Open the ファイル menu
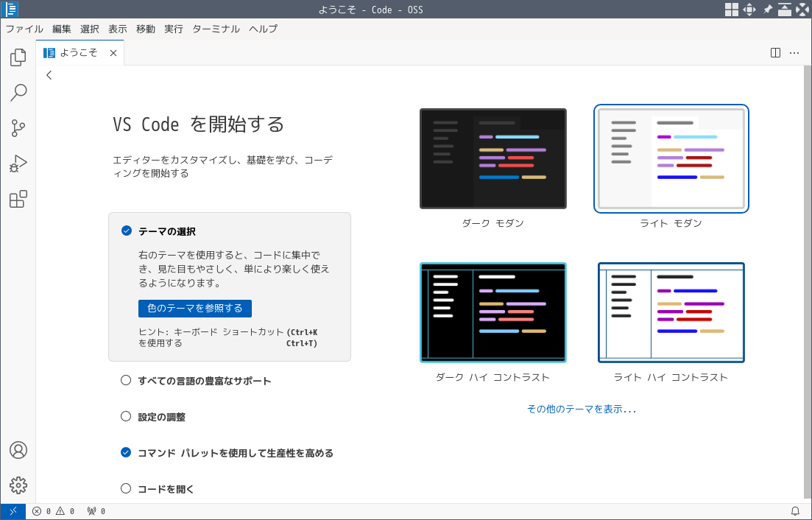The height and width of the screenshot is (520, 812). (x=24, y=29)
